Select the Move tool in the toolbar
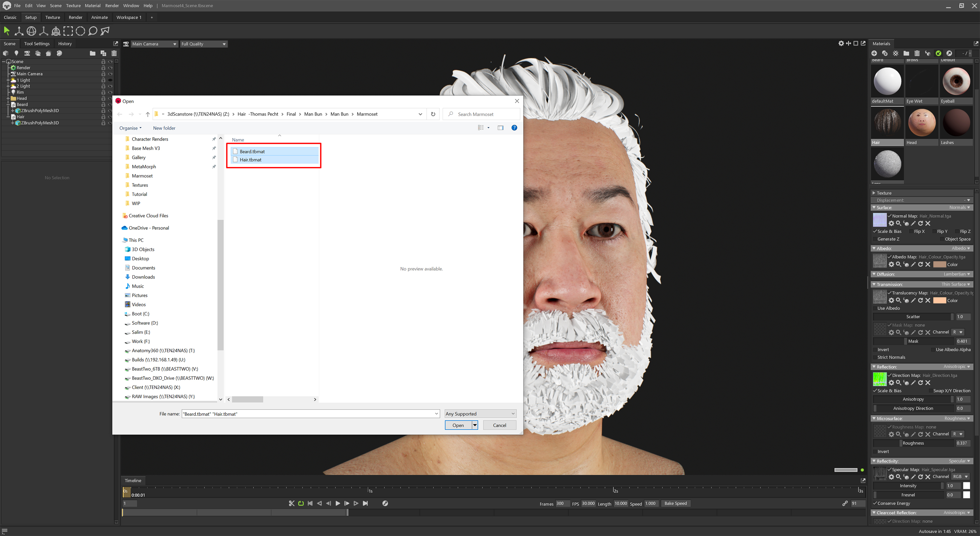The width and height of the screenshot is (980, 536). coord(19,31)
